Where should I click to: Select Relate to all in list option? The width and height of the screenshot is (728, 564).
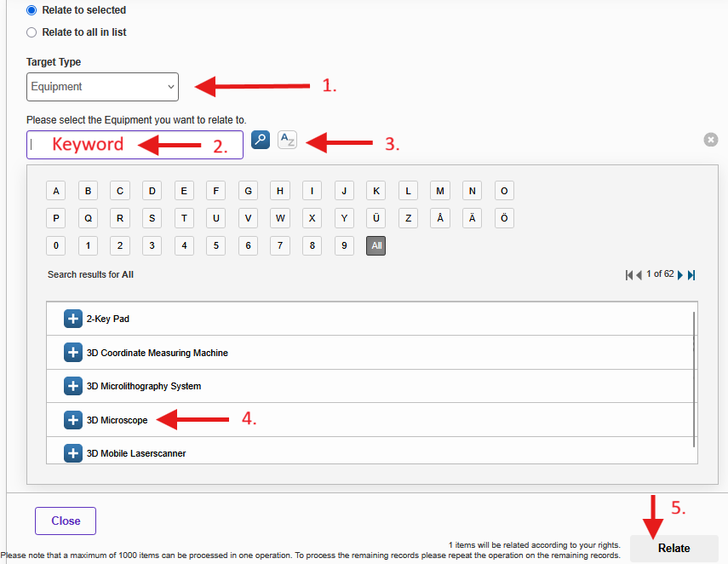point(32,32)
